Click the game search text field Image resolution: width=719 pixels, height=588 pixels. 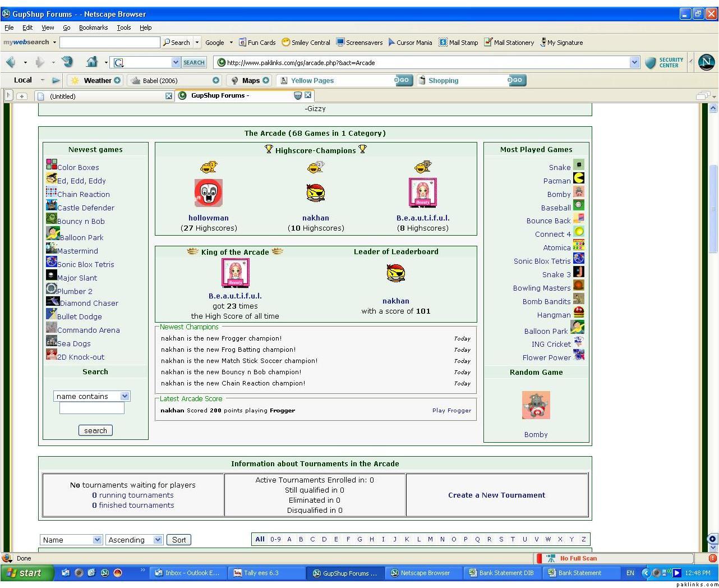tap(92, 408)
